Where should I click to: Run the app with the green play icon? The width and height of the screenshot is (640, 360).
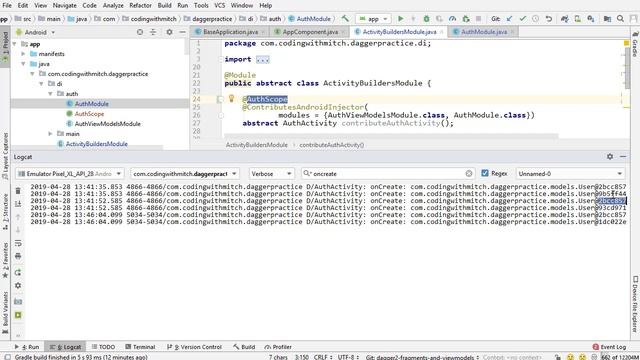[400, 19]
